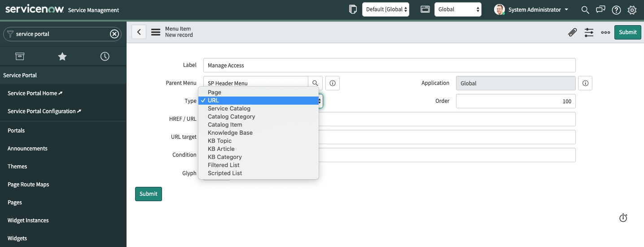This screenshot has width=644, height=247.
Task: Click System Administrator avatar
Action: click(x=499, y=9)
